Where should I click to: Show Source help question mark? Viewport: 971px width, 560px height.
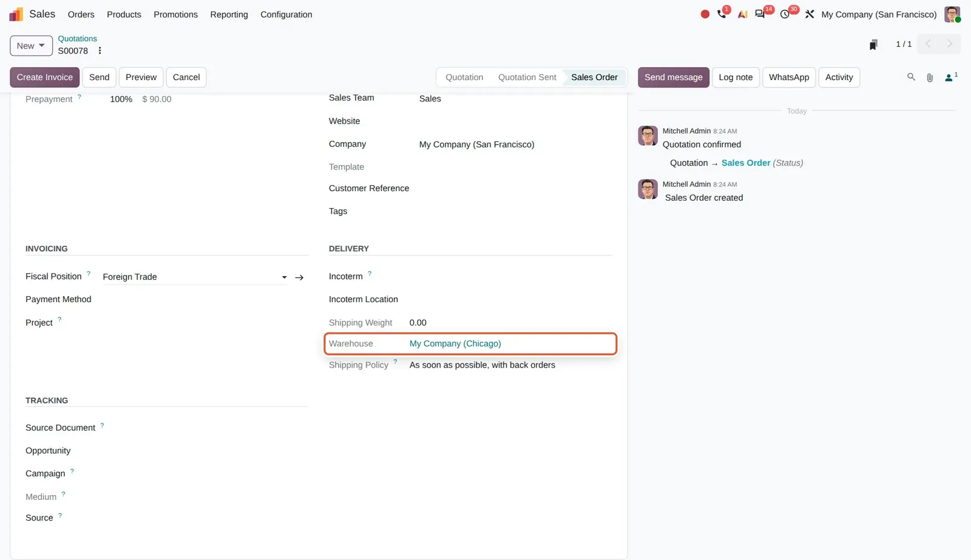click(60, 515)
